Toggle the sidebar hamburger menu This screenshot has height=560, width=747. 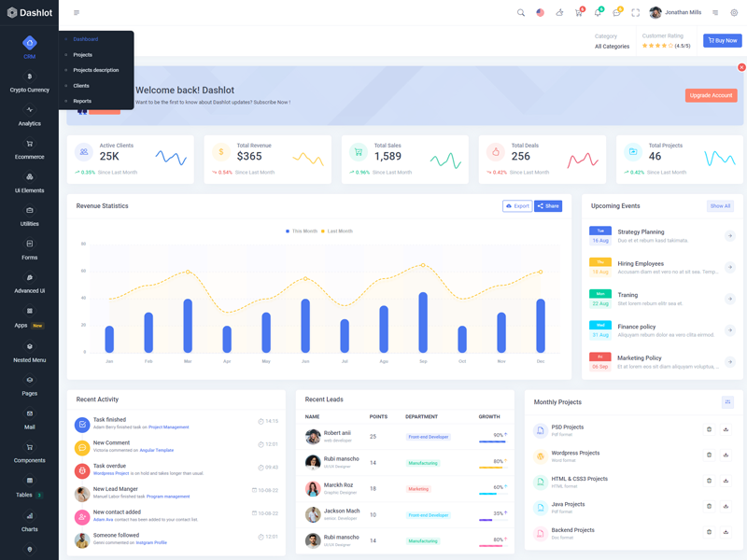(77, 13)
